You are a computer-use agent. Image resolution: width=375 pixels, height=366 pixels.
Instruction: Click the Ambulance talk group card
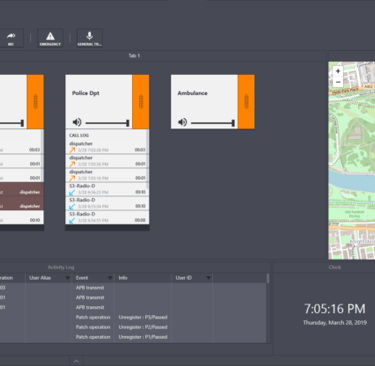coord(204,102)
